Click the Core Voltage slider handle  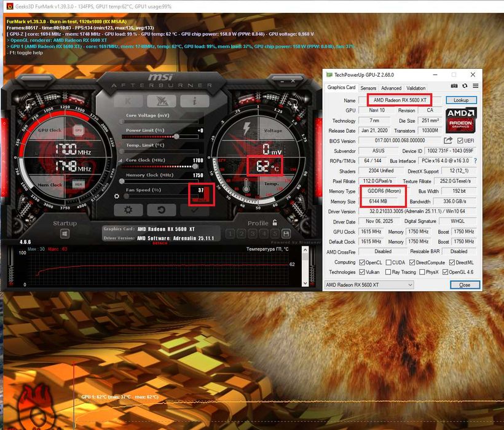pos(122,122)
